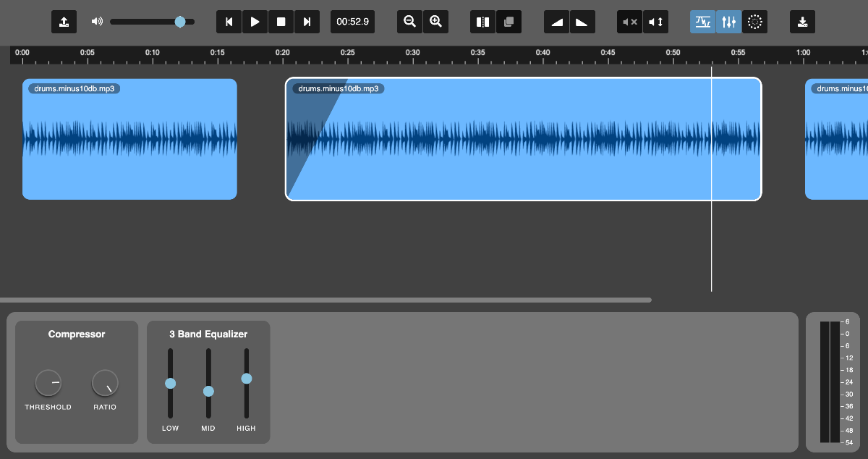The width and height of the screenshot is (868, 459).
Task: Zoom out the timeline
Action: click(x=410, y=22)
